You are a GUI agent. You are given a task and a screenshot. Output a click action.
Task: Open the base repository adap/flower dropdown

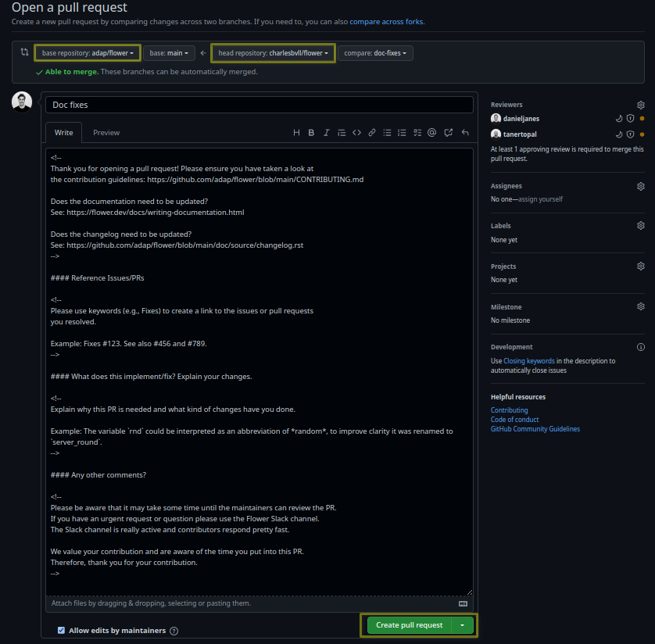pyautogui.click(x=88, y=53)
